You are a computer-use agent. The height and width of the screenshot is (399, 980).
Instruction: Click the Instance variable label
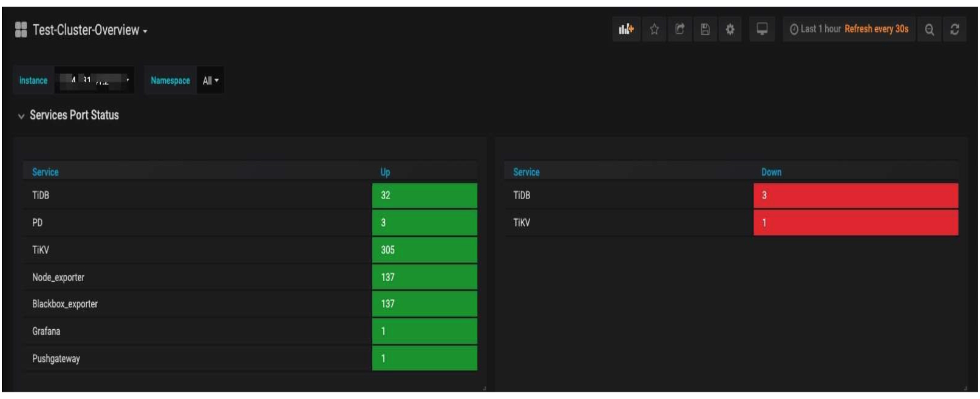click(33, 80)
